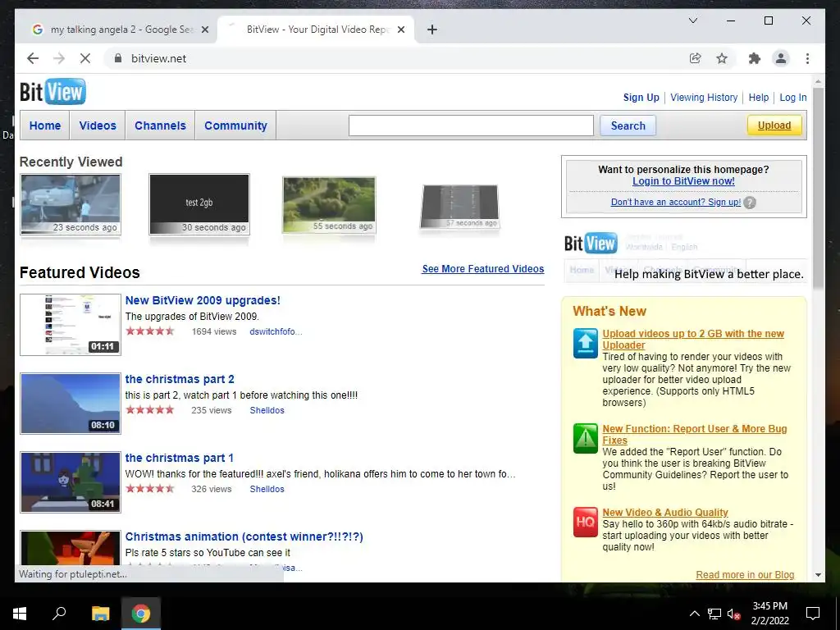The image size is (840, 630).
Task: Click Read more in our Blog
Action: coord(745,574)
